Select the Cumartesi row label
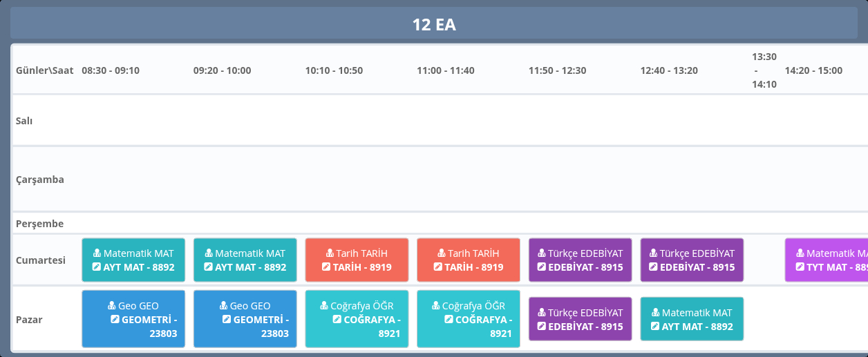 41,260
